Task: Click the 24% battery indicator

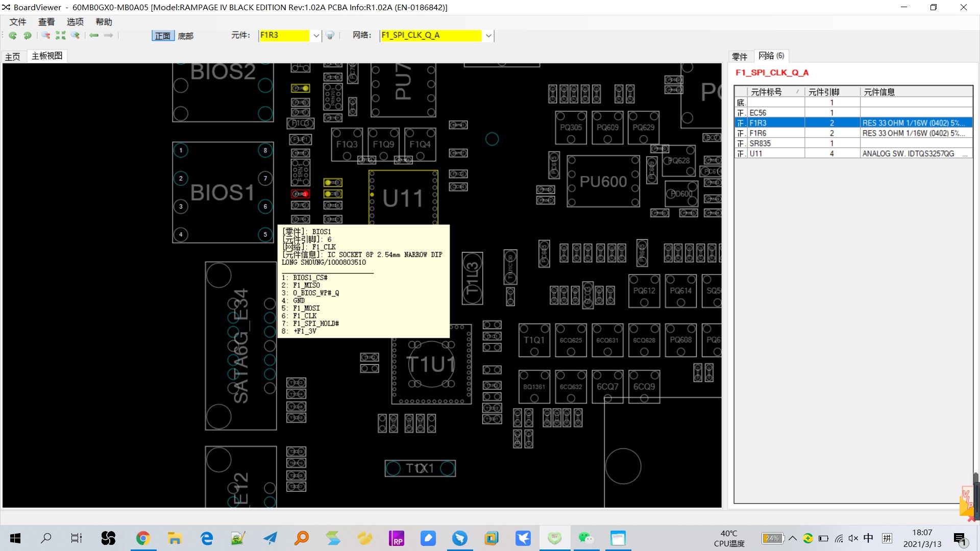Action: (x=773, y=538)
